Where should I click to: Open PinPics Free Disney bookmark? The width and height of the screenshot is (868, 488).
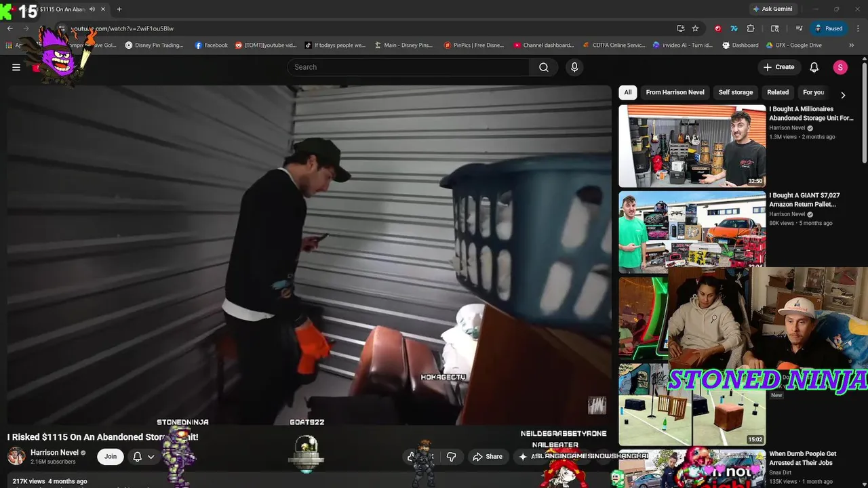[x=474, y=45]
